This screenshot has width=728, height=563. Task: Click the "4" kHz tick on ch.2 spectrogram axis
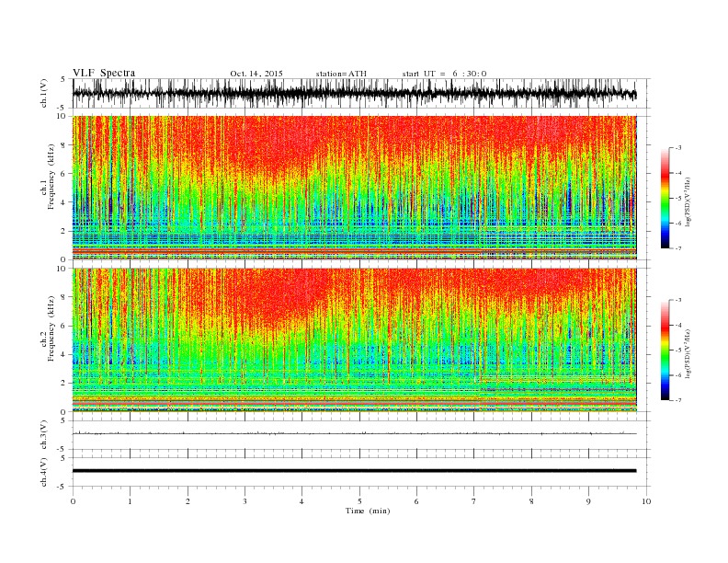click(63, 354)
